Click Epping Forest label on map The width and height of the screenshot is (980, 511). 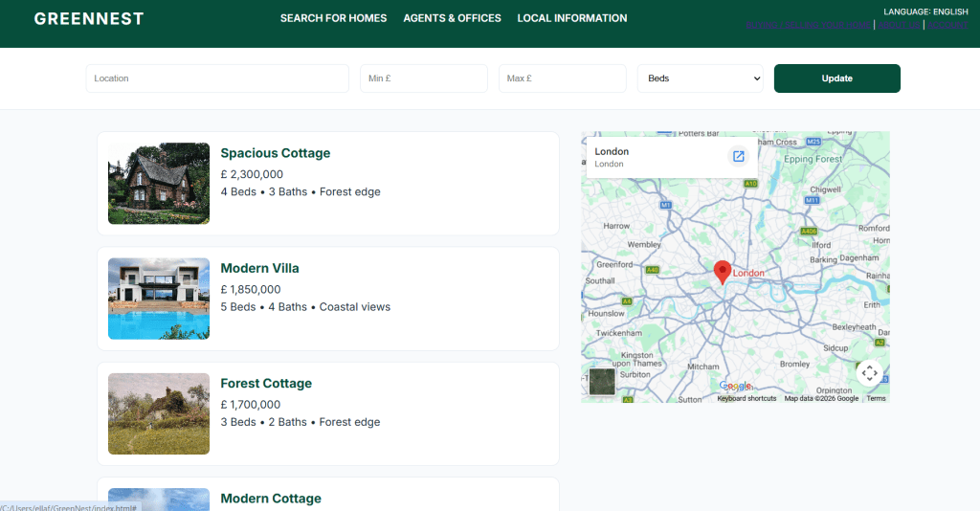pos(813,159)
